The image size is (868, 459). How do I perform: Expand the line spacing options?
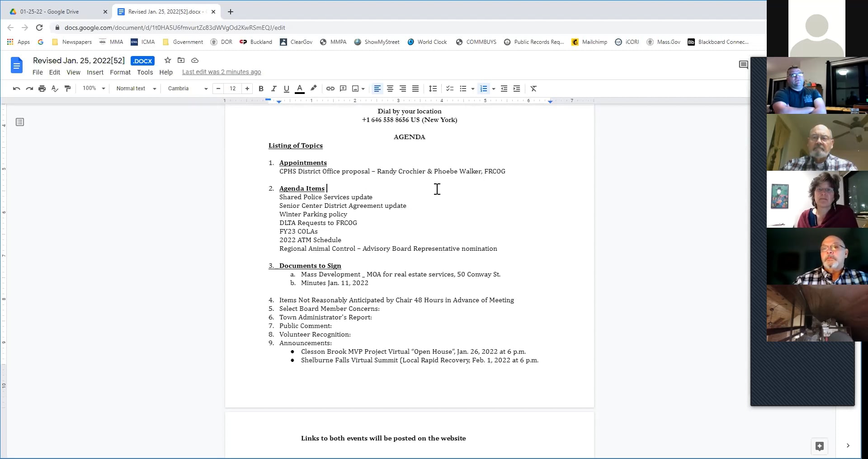click(433, 89)
